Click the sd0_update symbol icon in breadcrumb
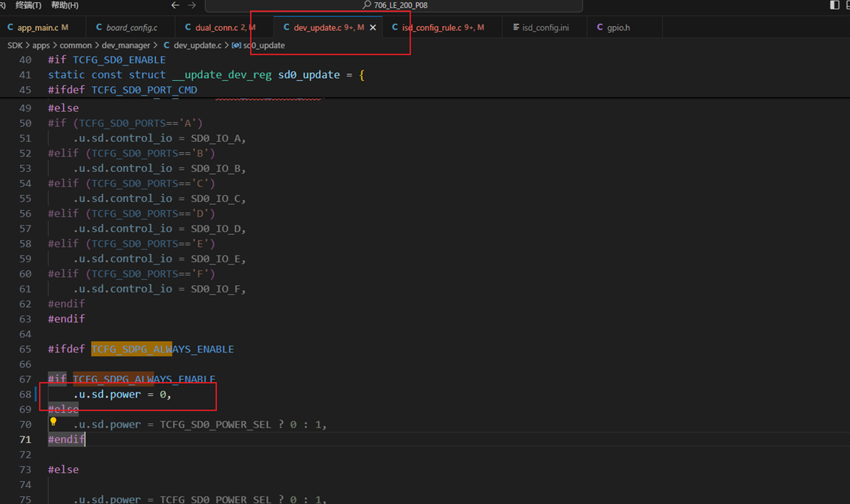The image size is (850, 504). [x=236, y=46]
